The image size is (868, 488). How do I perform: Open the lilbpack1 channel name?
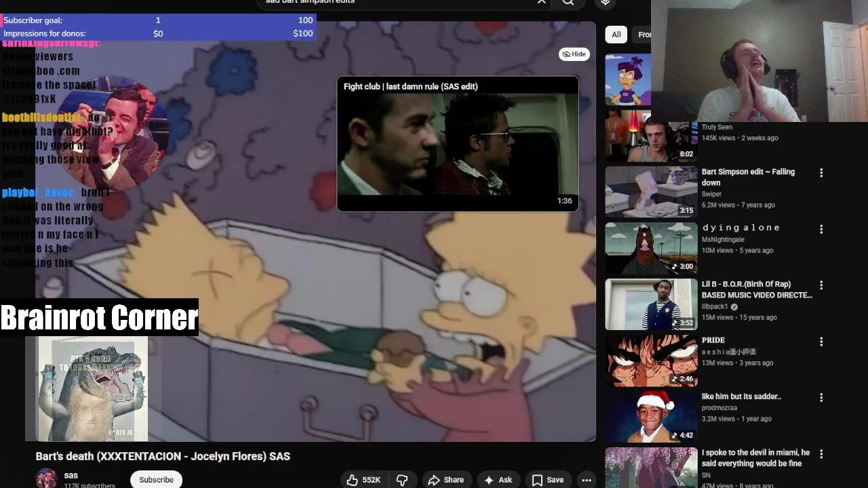coord(715,306)
